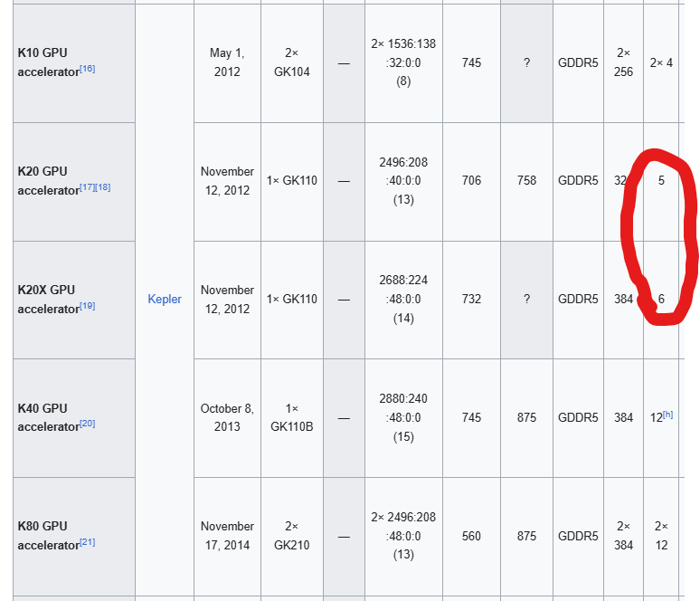Open citation 20 next to K40 GPU accelerator
Viewport: 700px width, 601px height.
[x=88, y=424]
